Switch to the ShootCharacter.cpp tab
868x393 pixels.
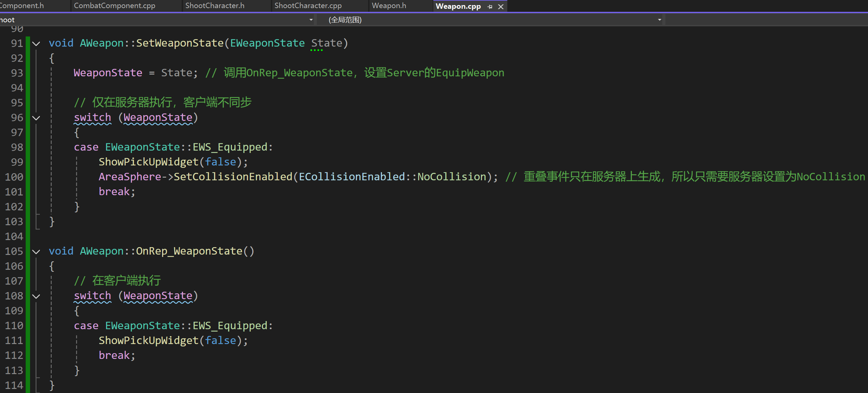coord(308,6)
